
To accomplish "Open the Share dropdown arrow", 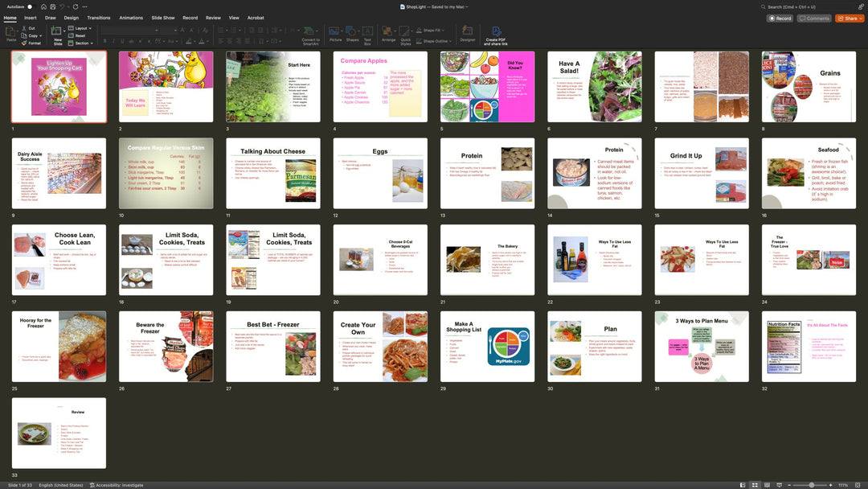I will 859,18.
